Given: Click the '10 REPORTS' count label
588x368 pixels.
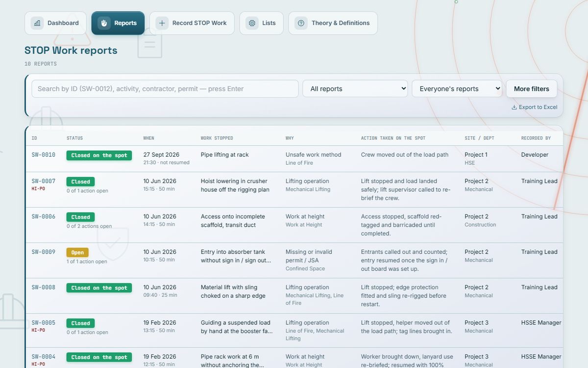Looking at the screenshot, I should 41,64.
